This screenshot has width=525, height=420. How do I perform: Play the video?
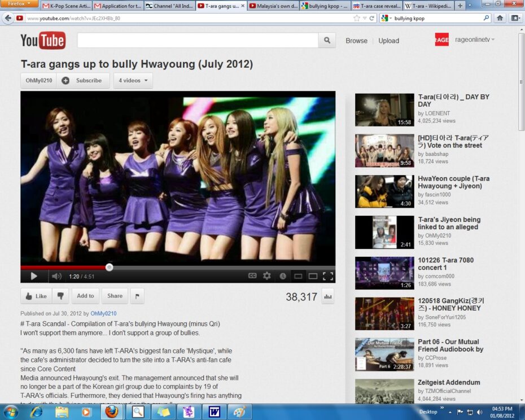tap(33, 276)
